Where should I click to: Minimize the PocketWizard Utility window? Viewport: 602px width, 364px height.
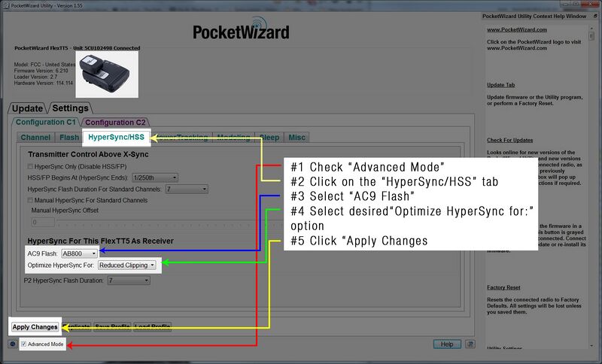pos(566,4)
